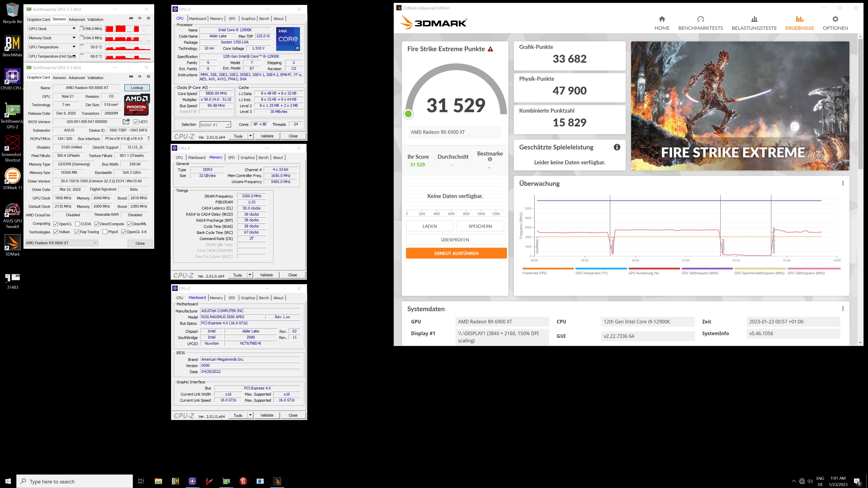Refresh GPU-Z Graphics Card window
Viewport: 868px width, 488px height.
(140, 76)
